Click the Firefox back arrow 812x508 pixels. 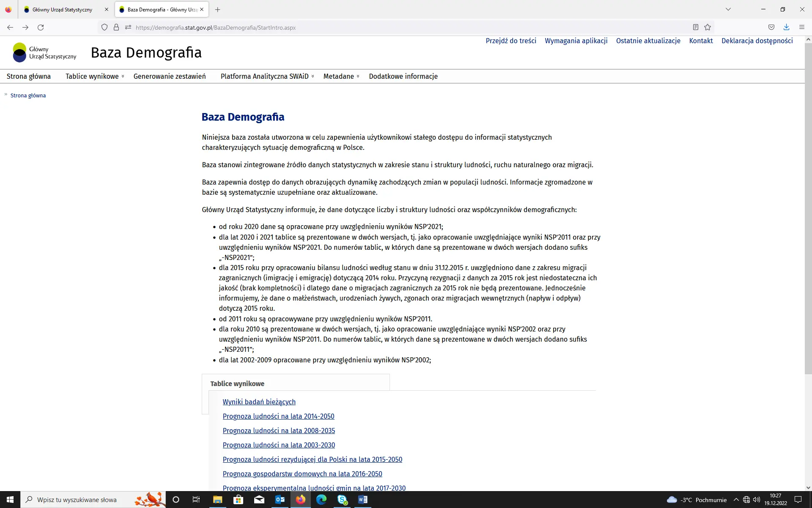pos(10,28)
